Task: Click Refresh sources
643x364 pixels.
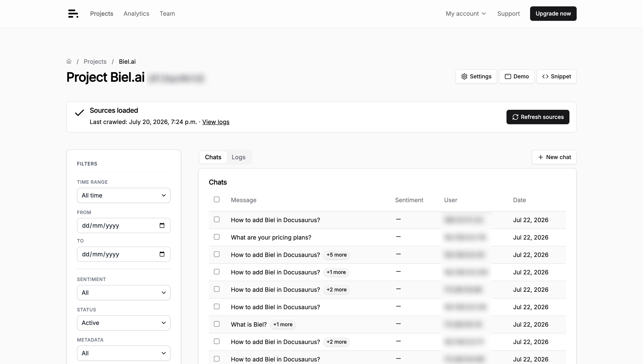Action: point(538,117)
